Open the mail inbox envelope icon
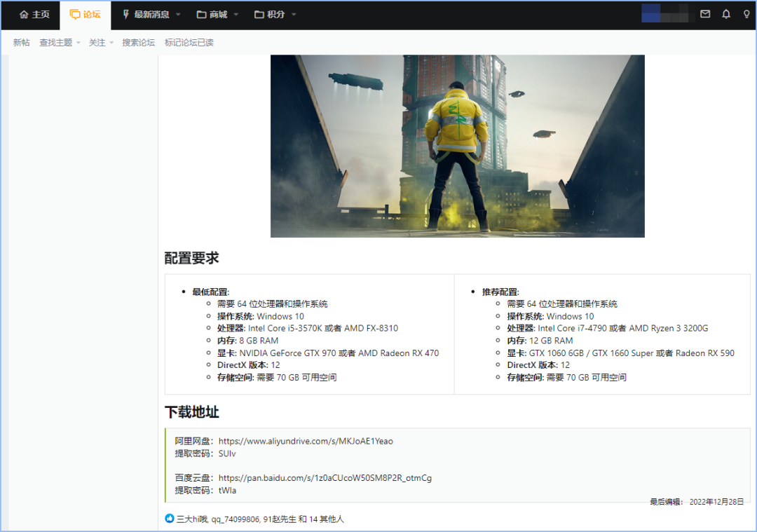 705,14
